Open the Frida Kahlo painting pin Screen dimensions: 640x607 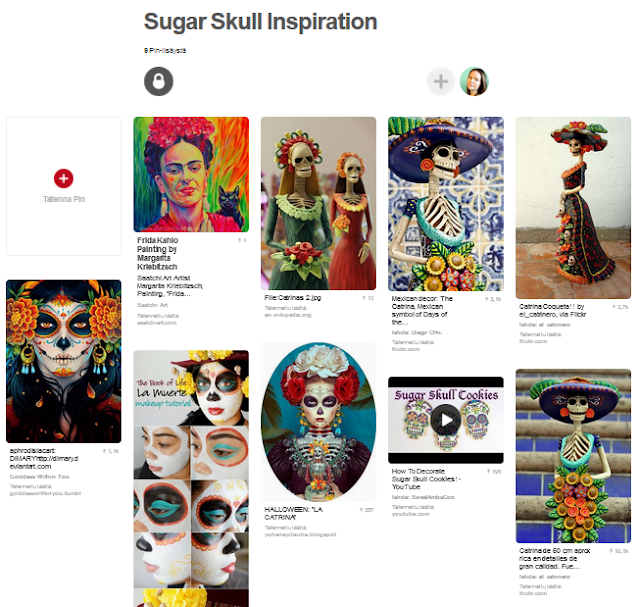[191, 174]
